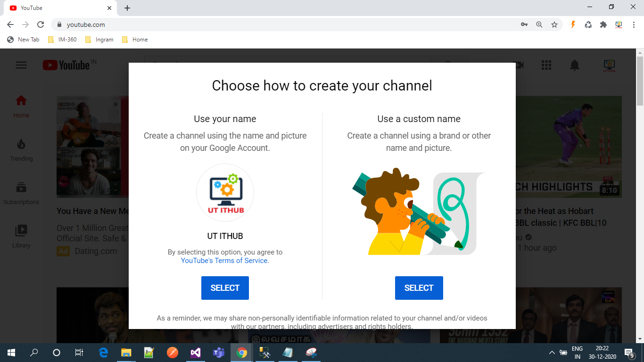This screenshot has height=362, width=644.
Task: Open the YouTube hamburger menu
Action: (21, 65)
